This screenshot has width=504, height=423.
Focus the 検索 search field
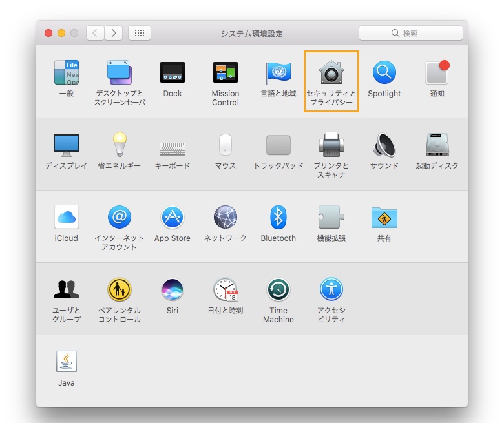click(x=411, y=33)
